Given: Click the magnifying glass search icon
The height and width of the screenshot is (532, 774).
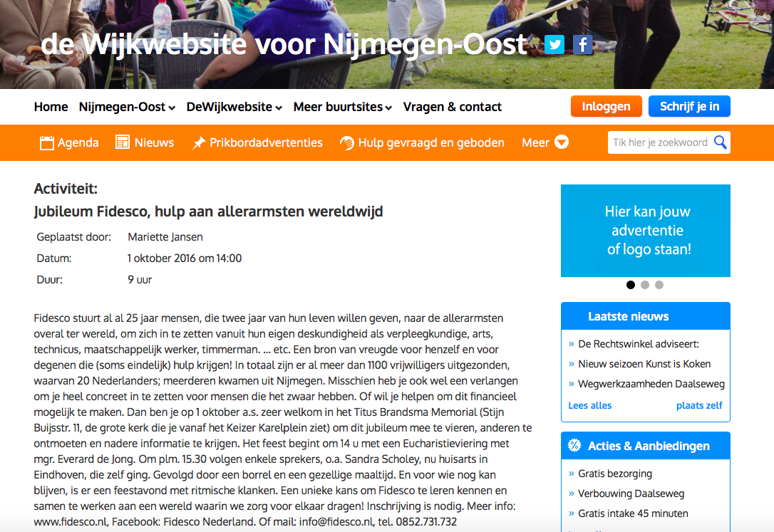Looking at the screenshot, I should [x=721, y=142].
